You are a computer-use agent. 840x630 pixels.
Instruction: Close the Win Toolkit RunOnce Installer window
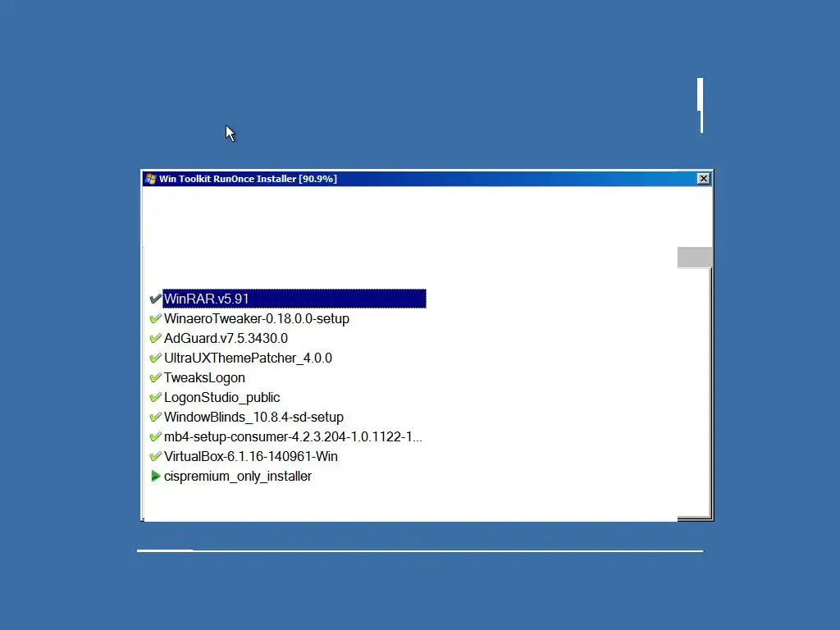704,178
